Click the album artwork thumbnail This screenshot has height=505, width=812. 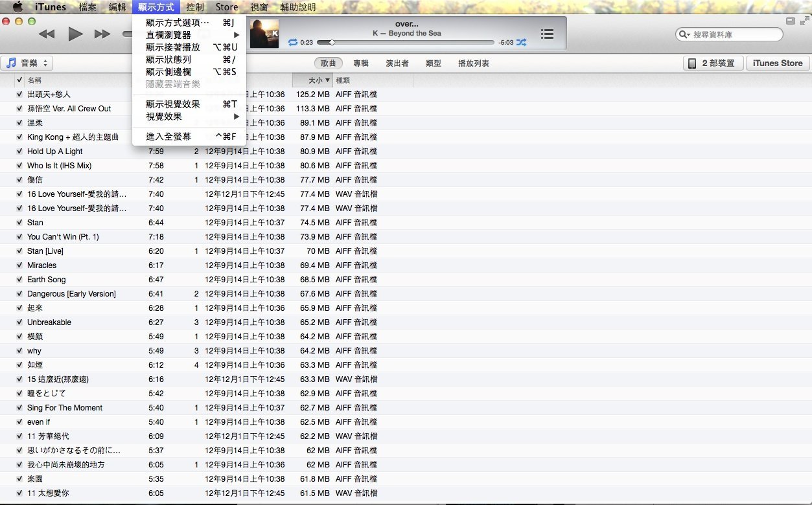point(264,34)
